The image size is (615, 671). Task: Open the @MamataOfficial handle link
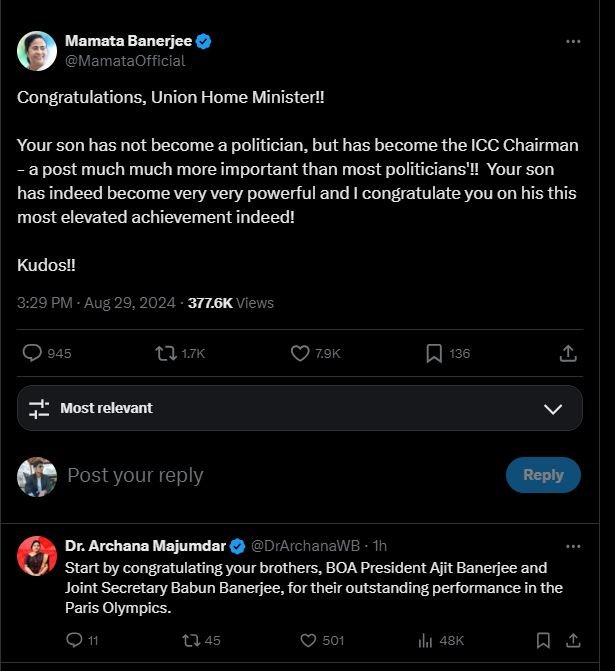point(125,61)
